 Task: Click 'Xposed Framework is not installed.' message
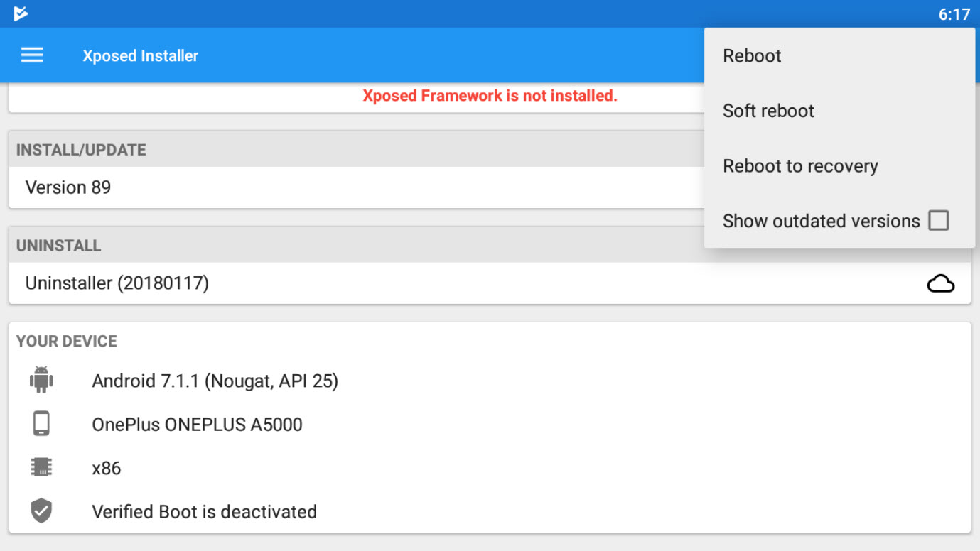[x=490, y=95]
